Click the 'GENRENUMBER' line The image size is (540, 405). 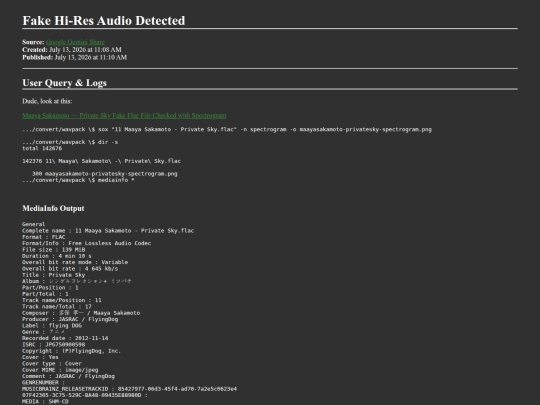click(x=43, y=383)
